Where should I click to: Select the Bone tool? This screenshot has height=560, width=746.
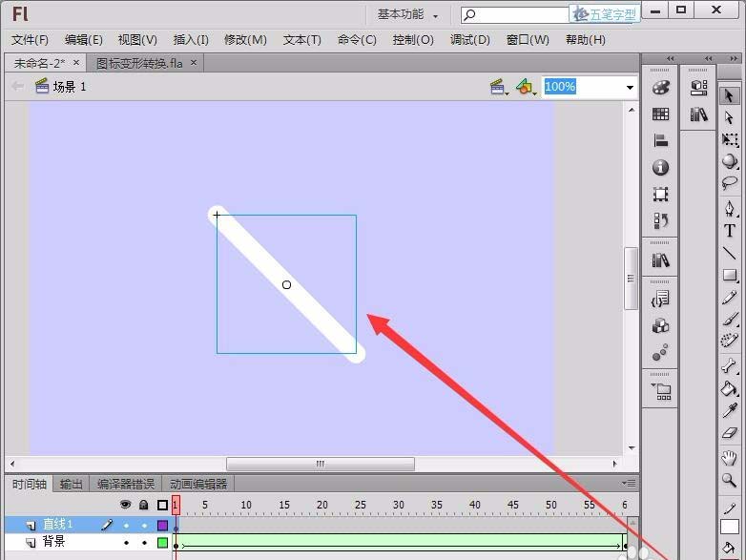point(729,365)
